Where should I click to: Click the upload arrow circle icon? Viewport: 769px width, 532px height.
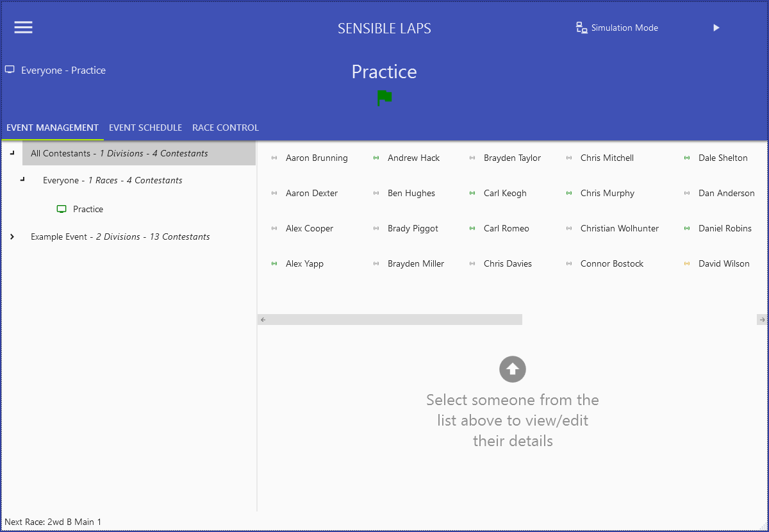(513, 369)
